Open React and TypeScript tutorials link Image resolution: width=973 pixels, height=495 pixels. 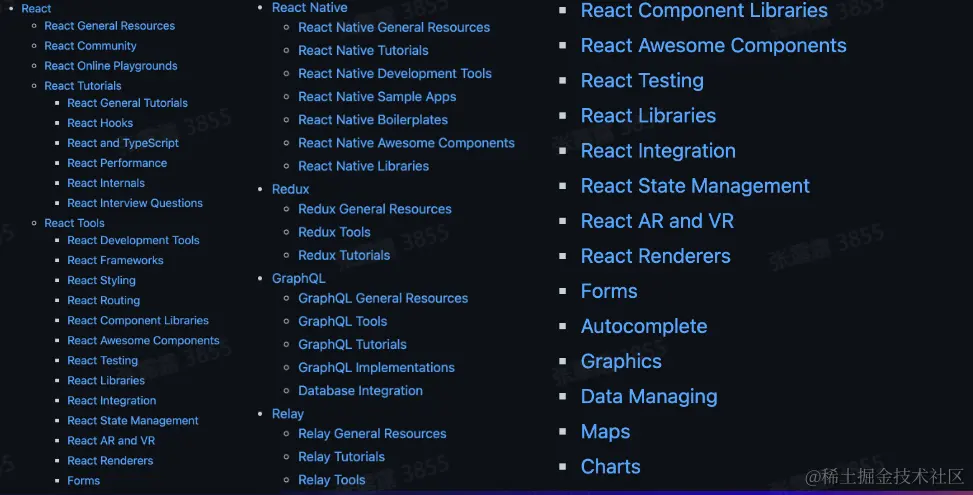pyautogui.click(x=123, y=143)
